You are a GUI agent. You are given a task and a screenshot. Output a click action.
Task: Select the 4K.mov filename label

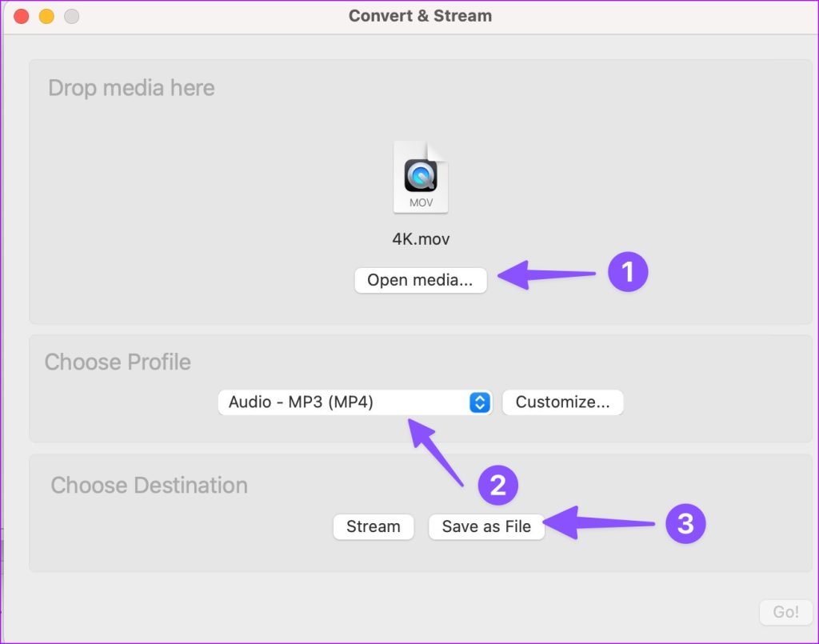(x=421, y=239)
